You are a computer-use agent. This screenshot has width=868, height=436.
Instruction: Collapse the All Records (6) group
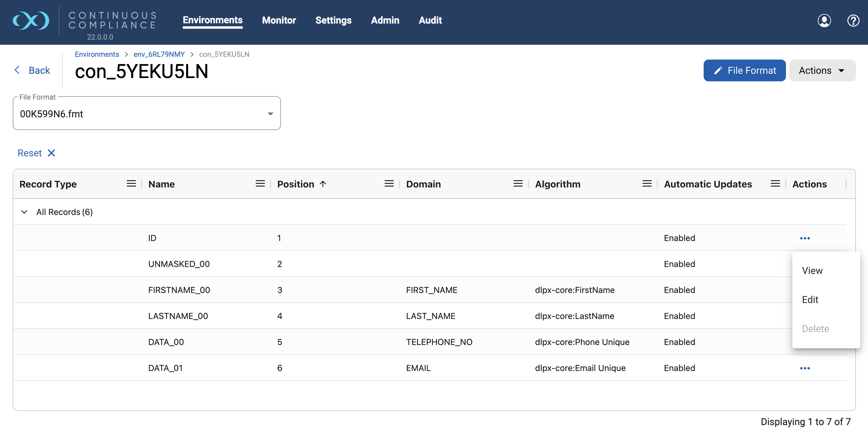coord(24,212)
